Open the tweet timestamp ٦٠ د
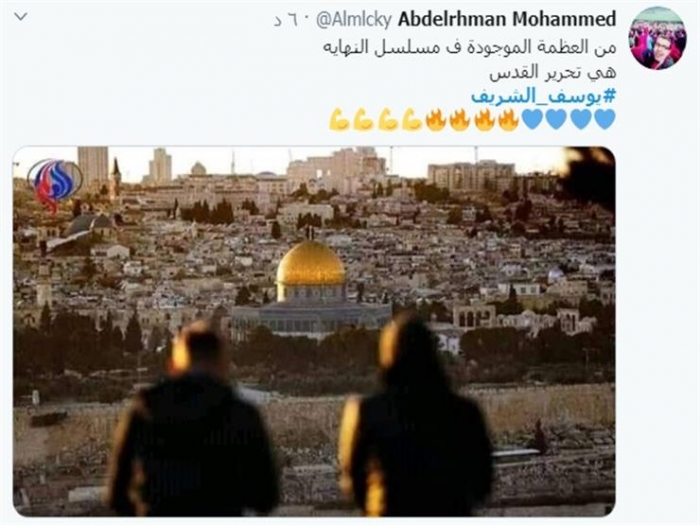Screen dimensions: 700x525 pyautogui.click(x=290, y=21)
